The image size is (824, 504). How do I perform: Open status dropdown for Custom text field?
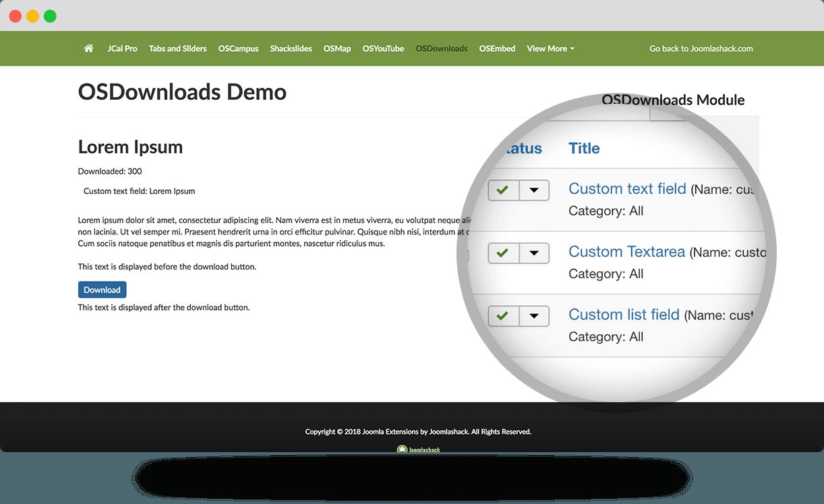click(534, 190)
